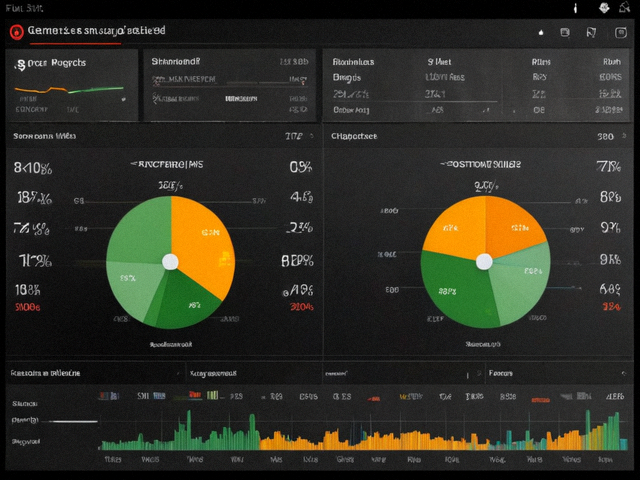Click the dollar sign icon in first card

coord(20,65)
